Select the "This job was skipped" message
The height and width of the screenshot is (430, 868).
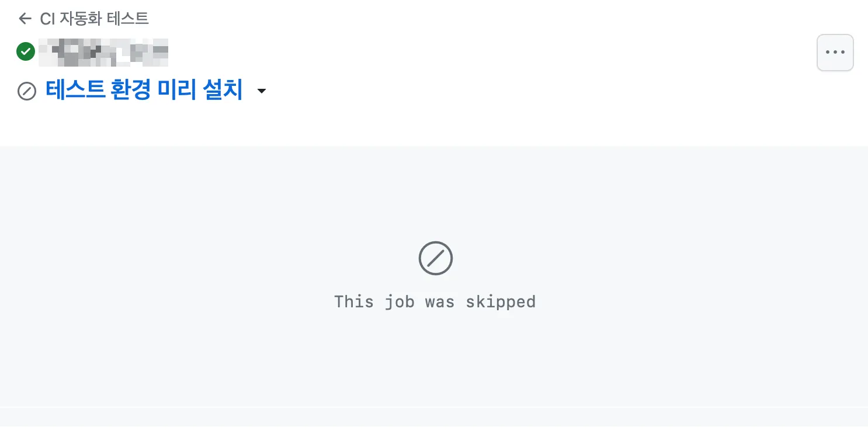[435, 301]
